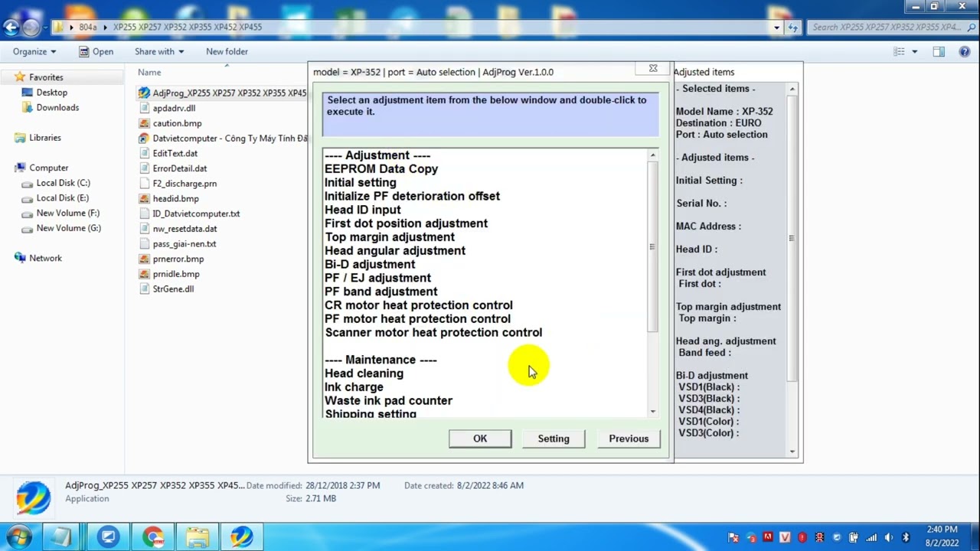Screen dimensions: 980x551
Task: Select the prnerror.bmp file
Action: pyautogui.click(x=178, y=259)
